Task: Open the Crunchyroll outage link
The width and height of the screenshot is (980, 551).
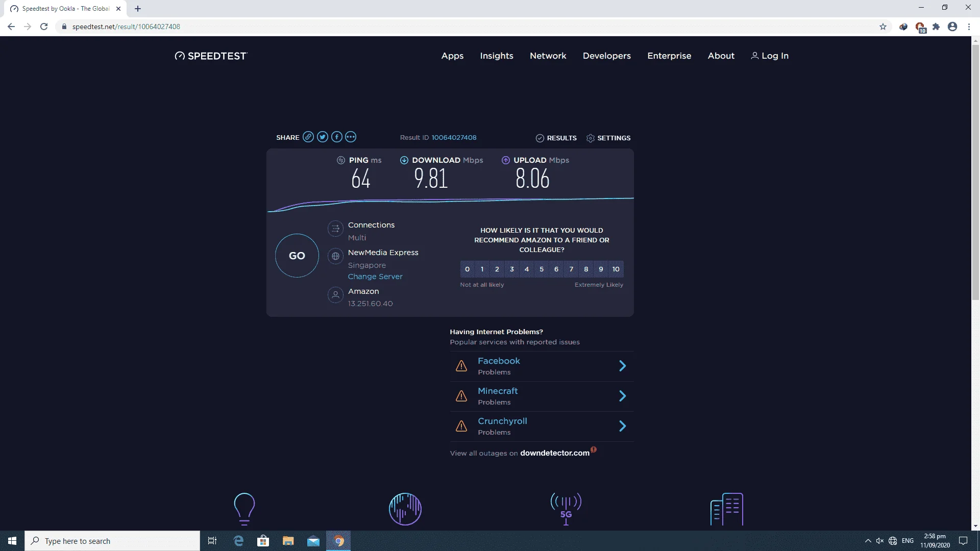Action: point(502,421)
